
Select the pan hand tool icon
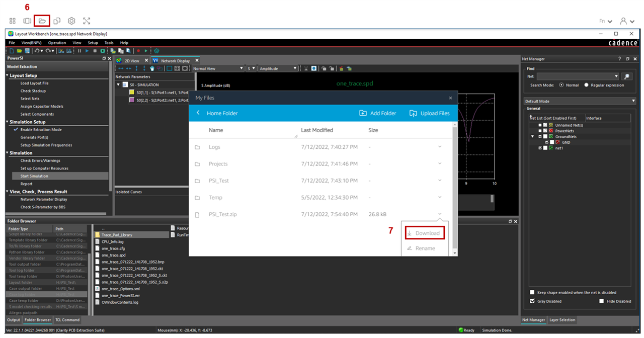[x=152, y=68]
